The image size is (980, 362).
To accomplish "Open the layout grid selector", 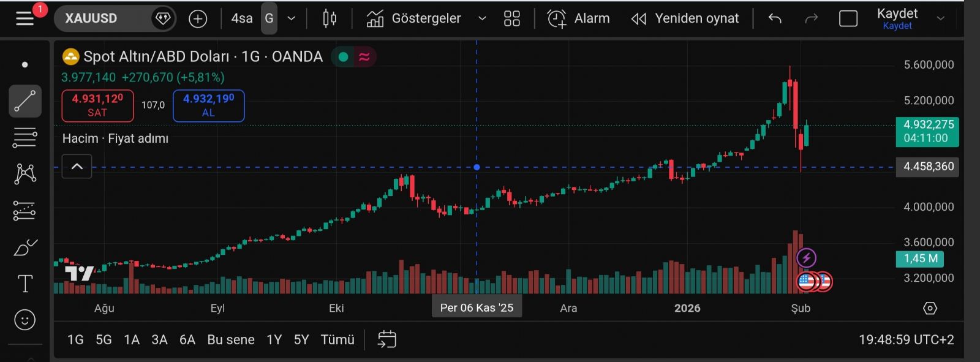I will pos(511,19).
